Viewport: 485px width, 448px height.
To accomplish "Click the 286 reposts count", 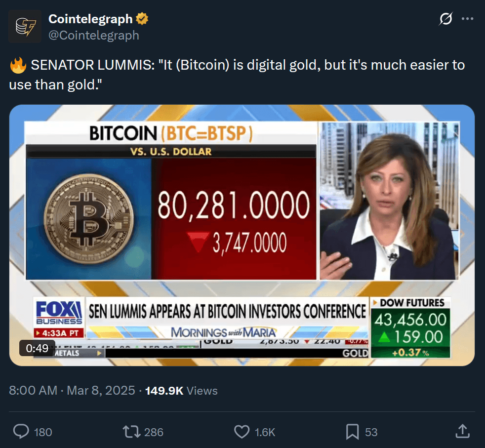I will click(154, 432).
